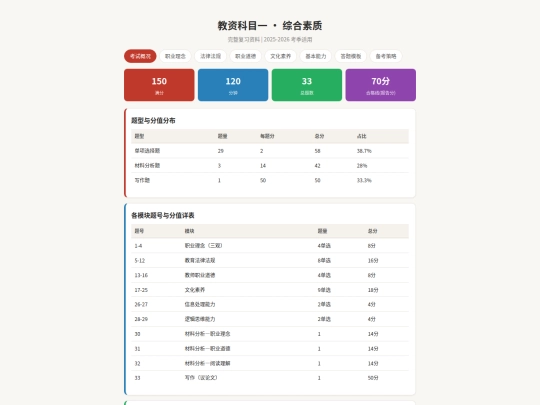
Task: Click the 职业理念（三观） module cell
Action: pos(204,246)
